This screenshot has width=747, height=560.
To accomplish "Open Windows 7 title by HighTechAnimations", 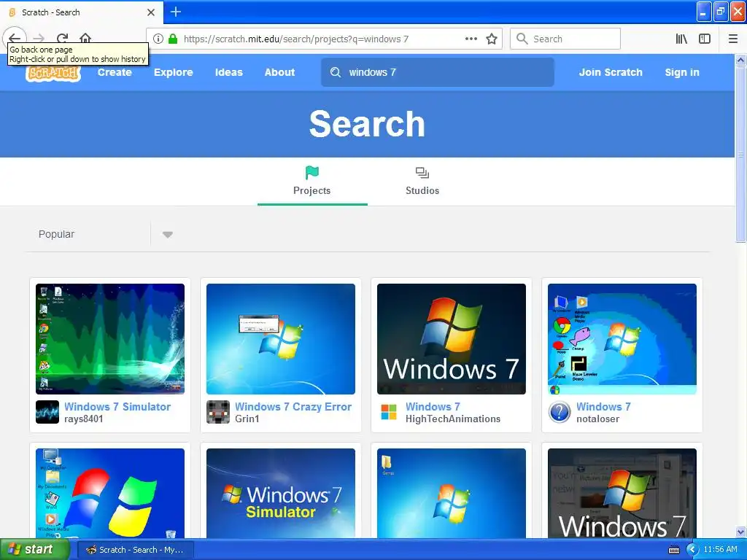I will 433,407.
